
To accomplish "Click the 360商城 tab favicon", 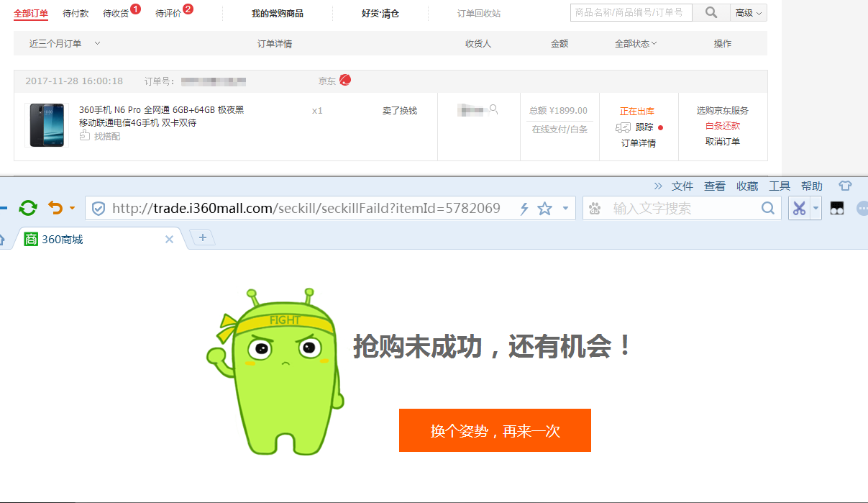I will 31,239.
